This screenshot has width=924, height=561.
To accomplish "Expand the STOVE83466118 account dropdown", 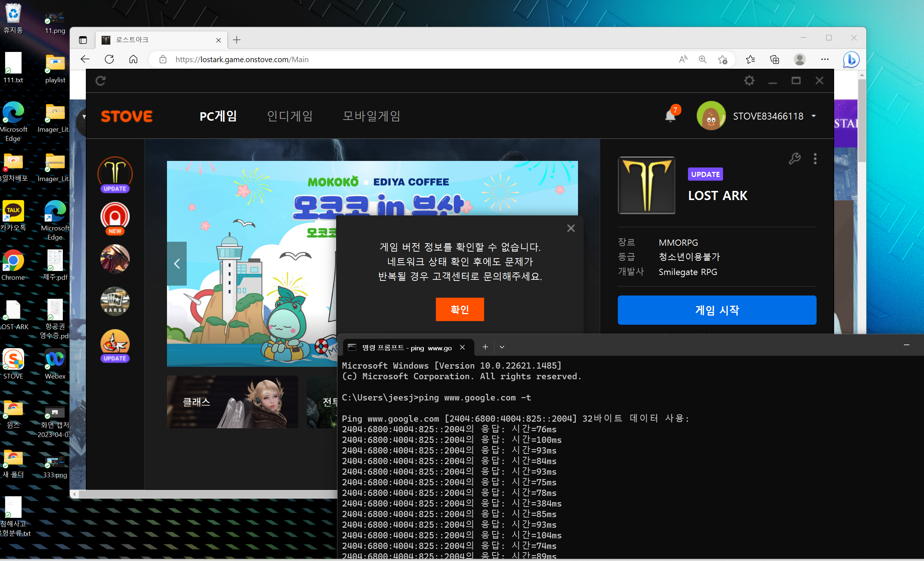I will 813,116.
